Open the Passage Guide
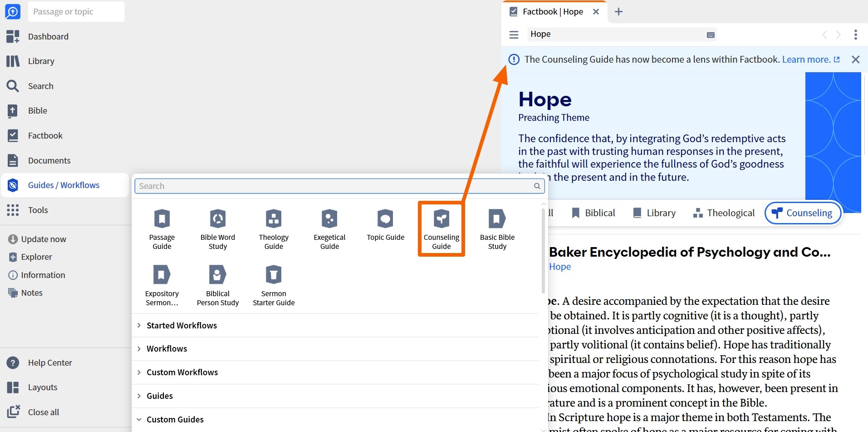This screenshot has height=432, width=868. 162,229
